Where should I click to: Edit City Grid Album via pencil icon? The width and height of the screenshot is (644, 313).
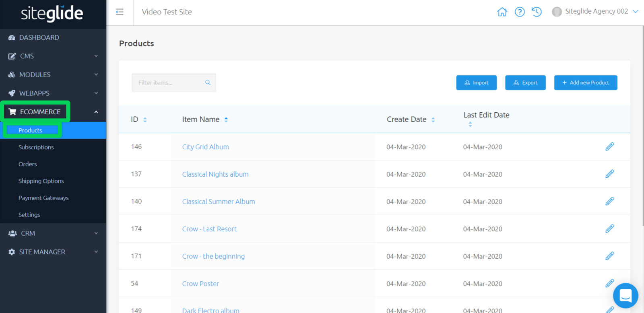coord(609,146)
